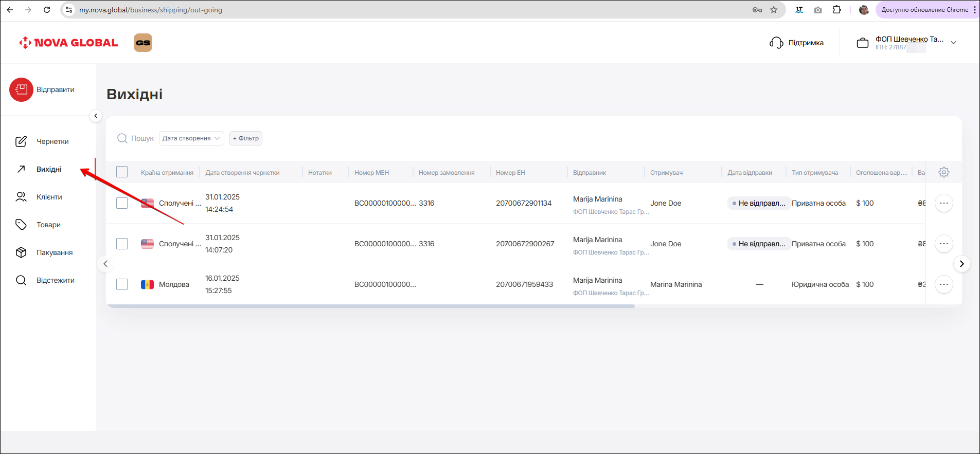This screenshot has height=454, width=980.
Task: Open the table column settings gear
Action: click(x=943, y=172)
